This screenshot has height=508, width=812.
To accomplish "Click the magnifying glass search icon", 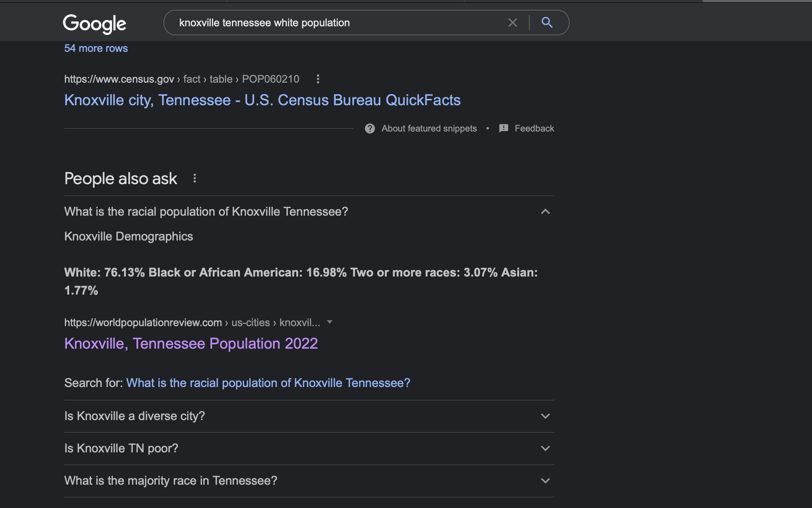I will (x=547, y=23).
